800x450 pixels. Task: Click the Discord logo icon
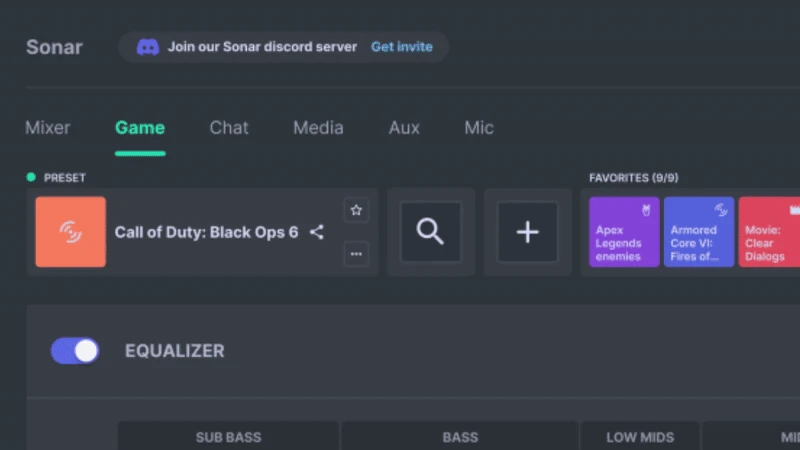[147, 47]
